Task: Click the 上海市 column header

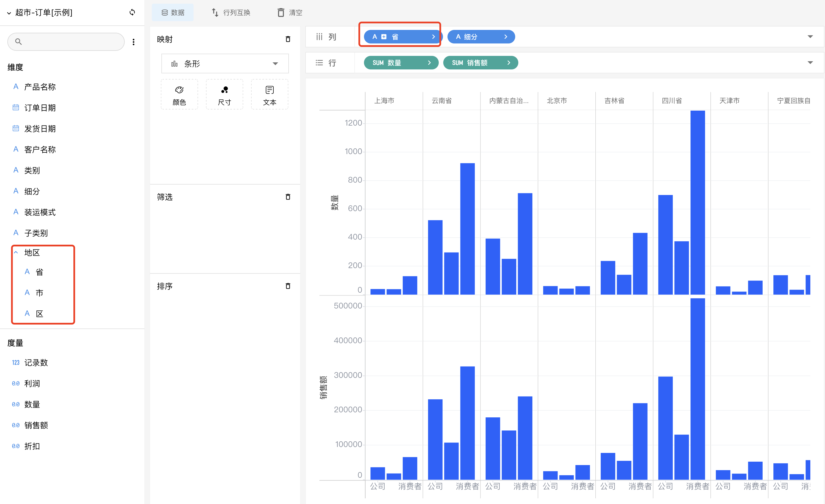Action: coord(384,100)
